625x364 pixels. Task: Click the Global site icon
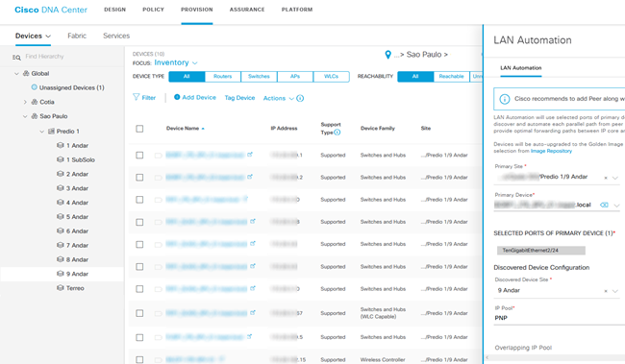pos(26,73)
